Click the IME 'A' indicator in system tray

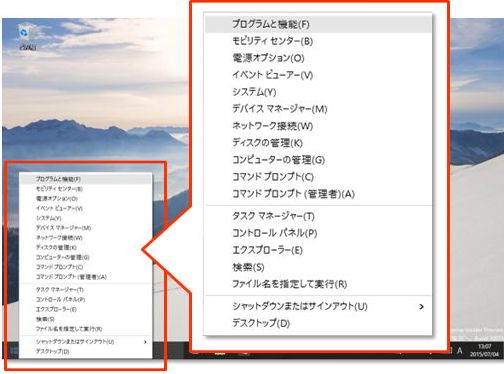(460, 350)
